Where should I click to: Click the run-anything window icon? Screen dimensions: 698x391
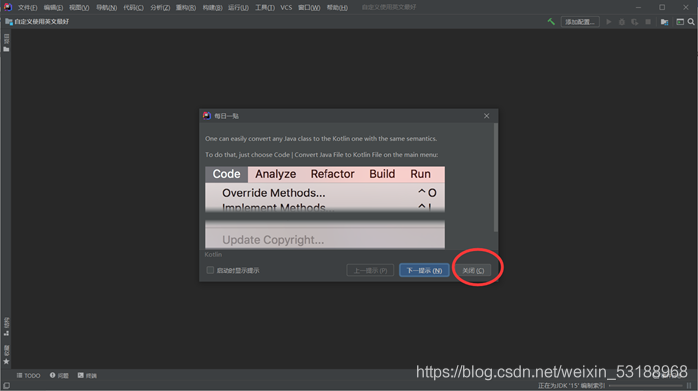click(680, 21)
